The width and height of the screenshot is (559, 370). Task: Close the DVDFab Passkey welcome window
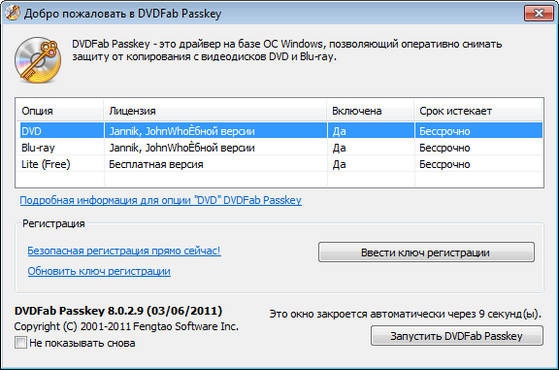pyautogui.click(x=539, y=13)
